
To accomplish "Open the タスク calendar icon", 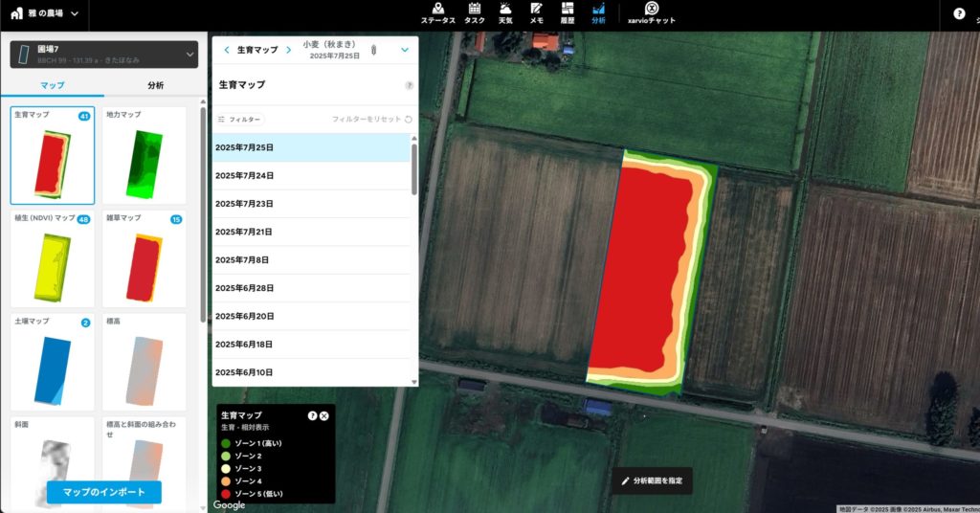I will pos(474,13).
